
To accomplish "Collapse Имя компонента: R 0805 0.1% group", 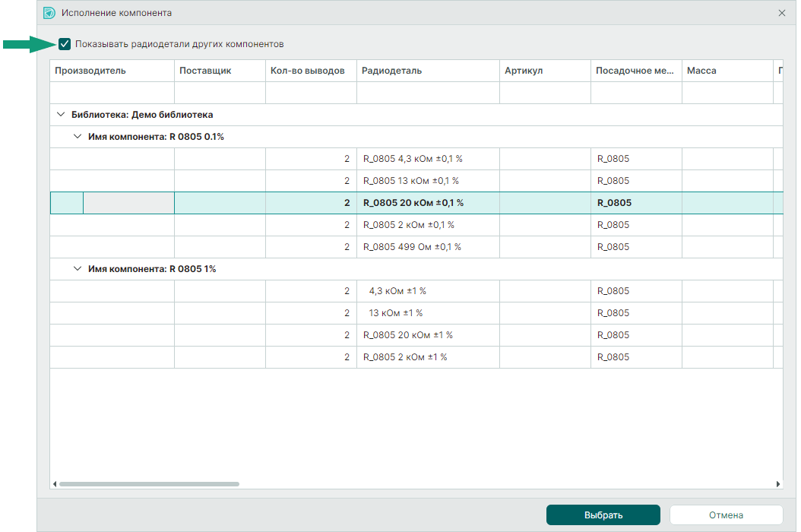I will [x=78, y=137].
